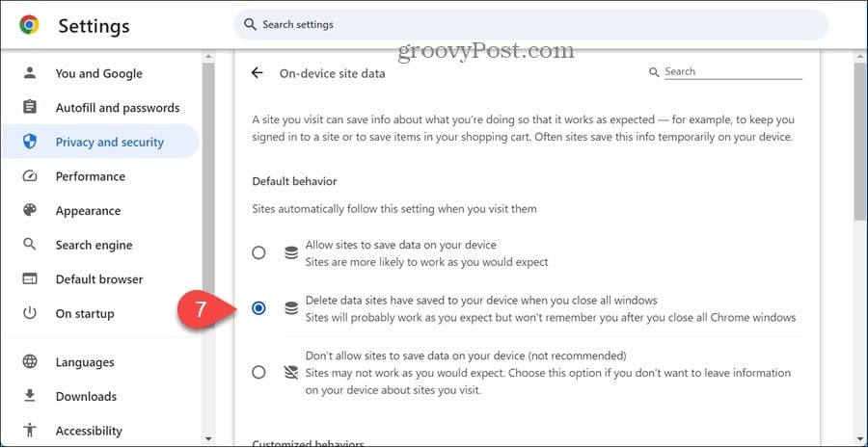
Task: Open Privacy and security section
Action: (100, 143)
